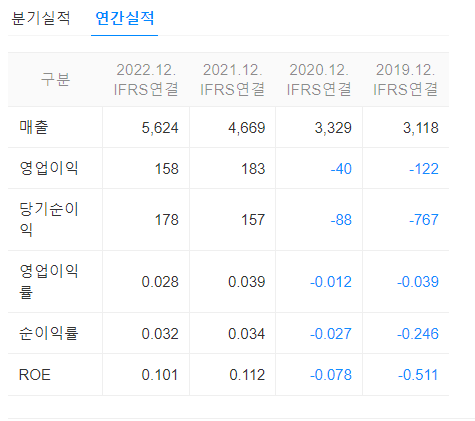Image resolution: width=475 pixels, height=421 pixels.
Task: Click the ROE value 0.112
Action: coord(247,375)
